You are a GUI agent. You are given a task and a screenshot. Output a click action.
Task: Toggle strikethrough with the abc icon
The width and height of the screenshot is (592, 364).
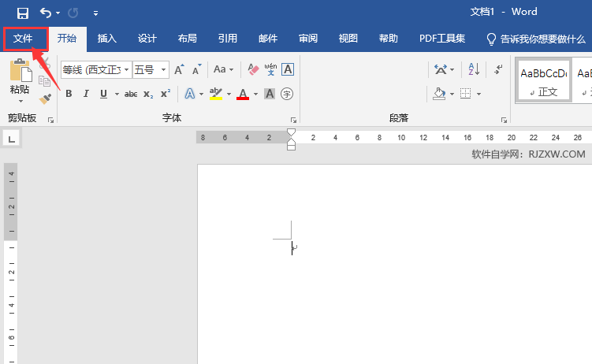pos(131,94)
